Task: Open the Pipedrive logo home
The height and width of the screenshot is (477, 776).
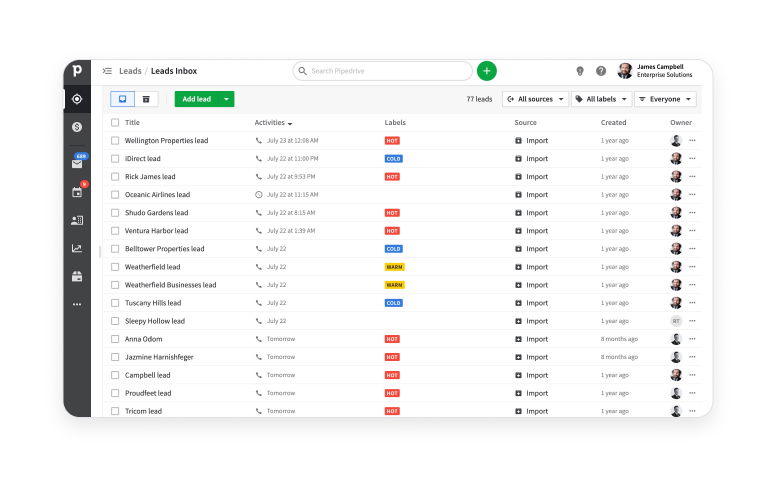Action: coord(77,71)
